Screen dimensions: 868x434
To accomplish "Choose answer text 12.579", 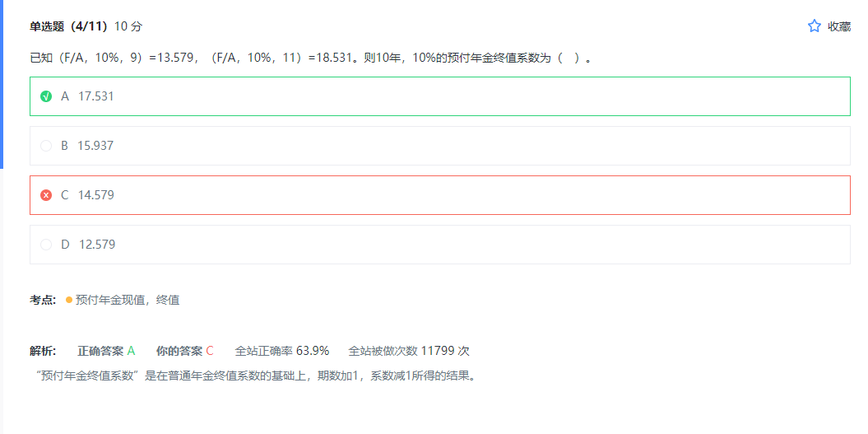I will 97,245.
